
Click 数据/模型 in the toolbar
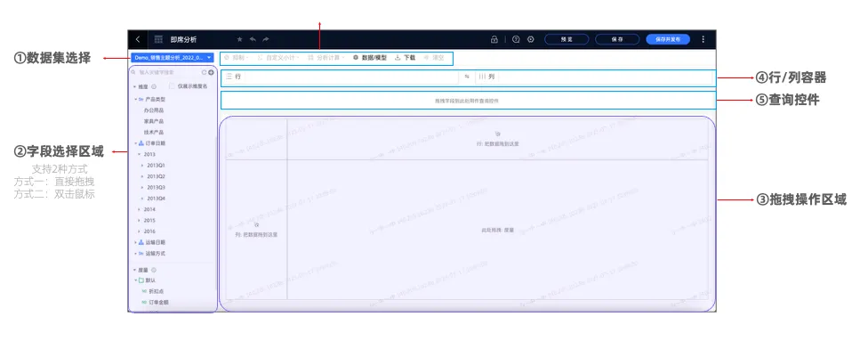point(370,58)
